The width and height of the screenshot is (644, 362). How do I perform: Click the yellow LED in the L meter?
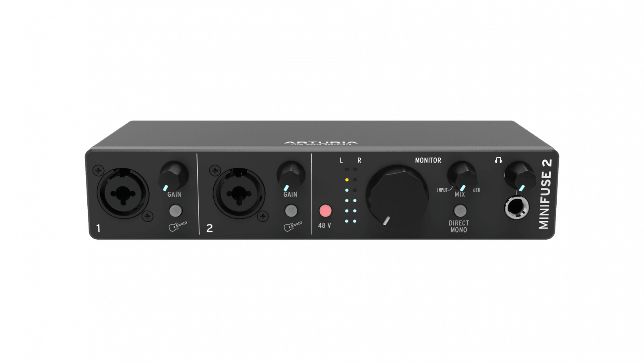click(x=347, y=180)
